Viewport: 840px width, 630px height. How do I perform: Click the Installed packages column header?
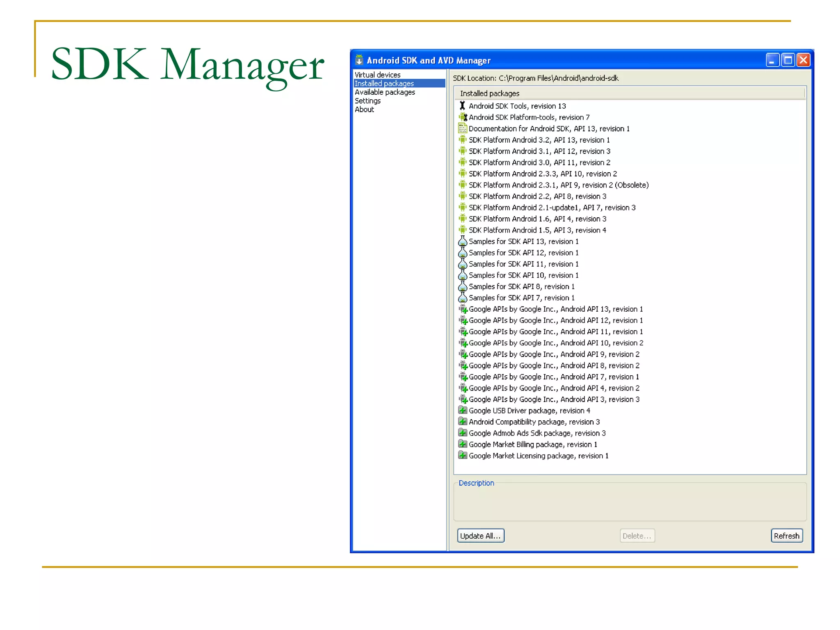630,94
